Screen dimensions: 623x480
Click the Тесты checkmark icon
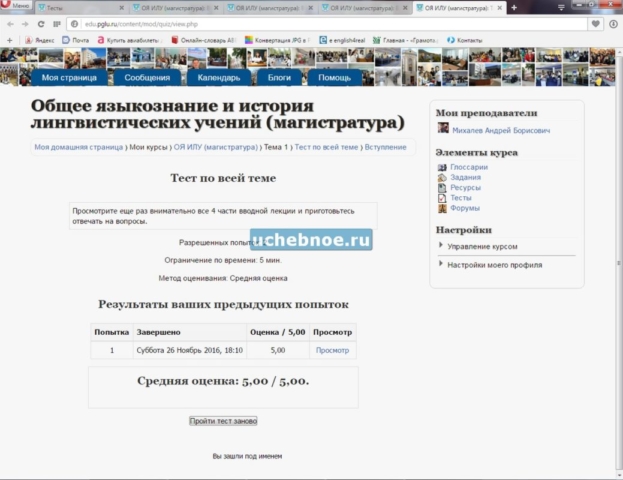pyautogui.click(x=442, y=198)
